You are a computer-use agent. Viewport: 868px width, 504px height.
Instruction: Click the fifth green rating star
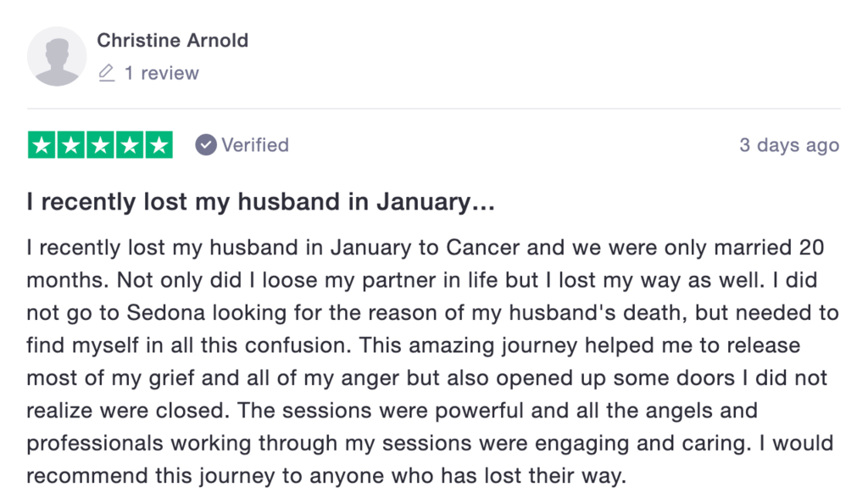point(159,145)
